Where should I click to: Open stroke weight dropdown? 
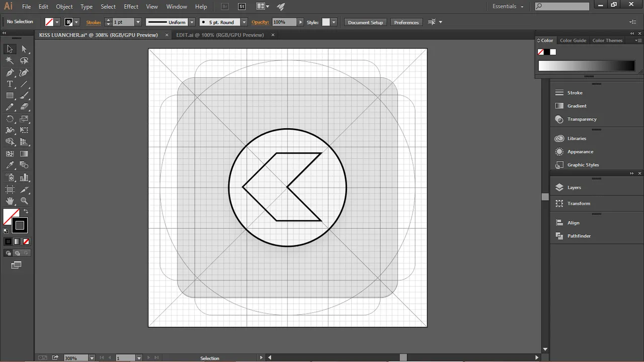point(138,22)
